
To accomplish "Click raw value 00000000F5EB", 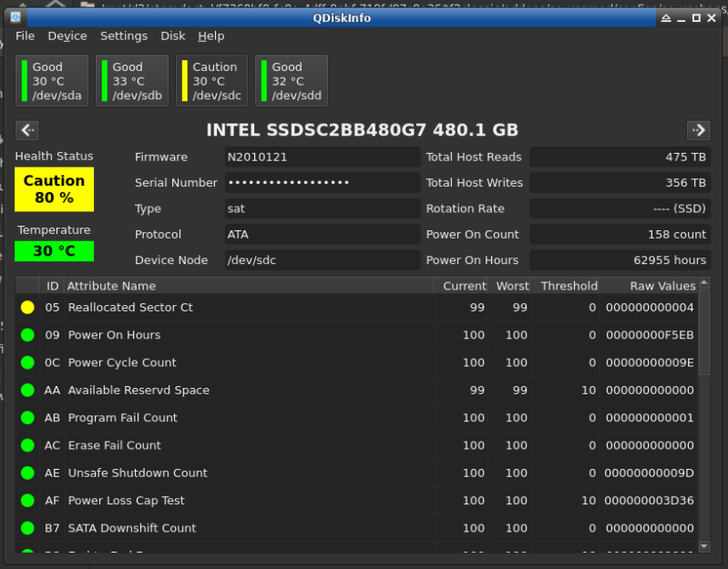I will pyautogui.click(x=650, y=335).
